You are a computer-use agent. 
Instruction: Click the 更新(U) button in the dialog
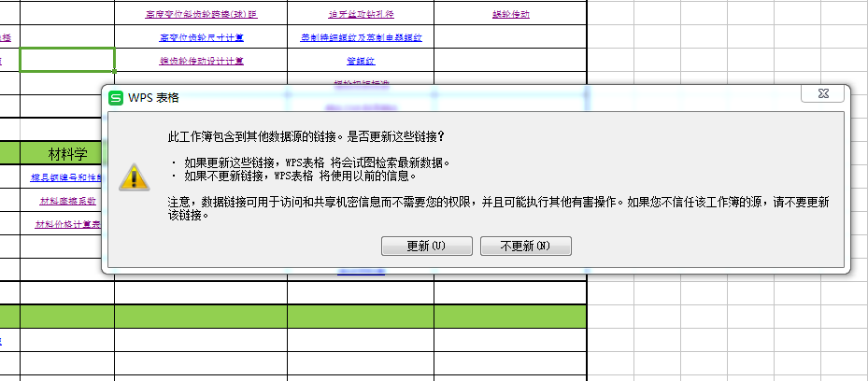[x=426, y=247]
